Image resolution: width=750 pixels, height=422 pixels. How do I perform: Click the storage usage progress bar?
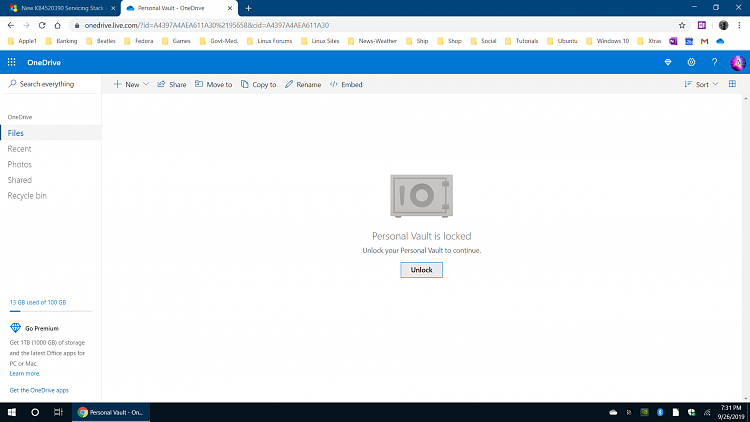(x=50, y=311)
